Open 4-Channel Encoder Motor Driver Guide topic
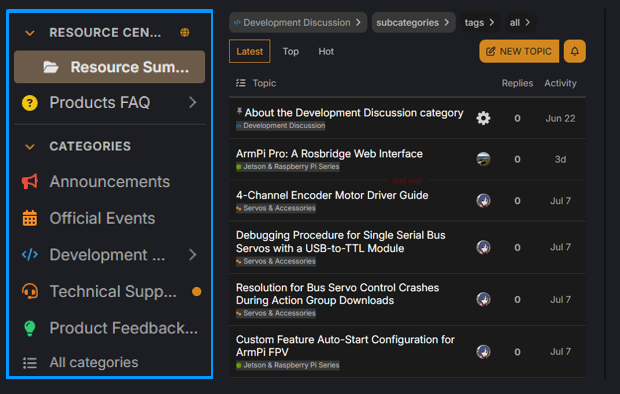 [x=332, y=195]
